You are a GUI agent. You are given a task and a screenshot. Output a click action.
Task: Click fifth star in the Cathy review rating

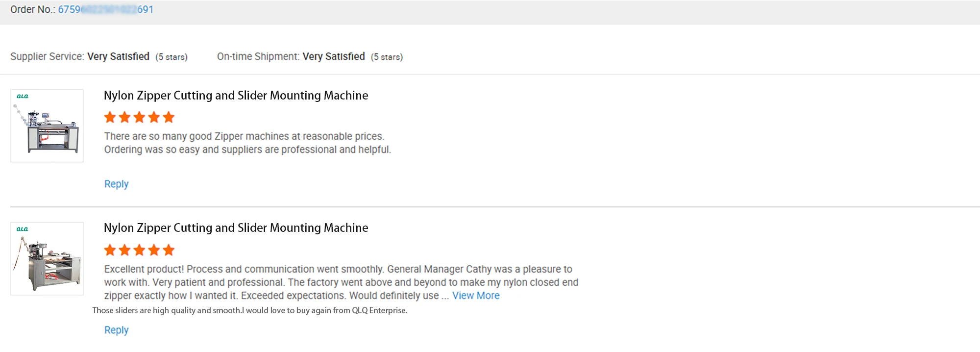click(x=169, y=250)
